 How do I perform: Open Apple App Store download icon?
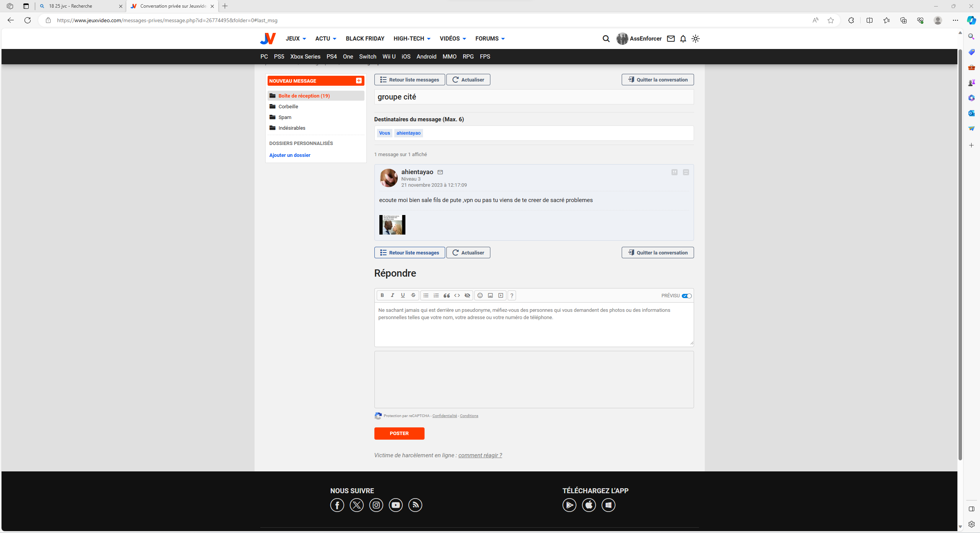[x=589, y=505]
